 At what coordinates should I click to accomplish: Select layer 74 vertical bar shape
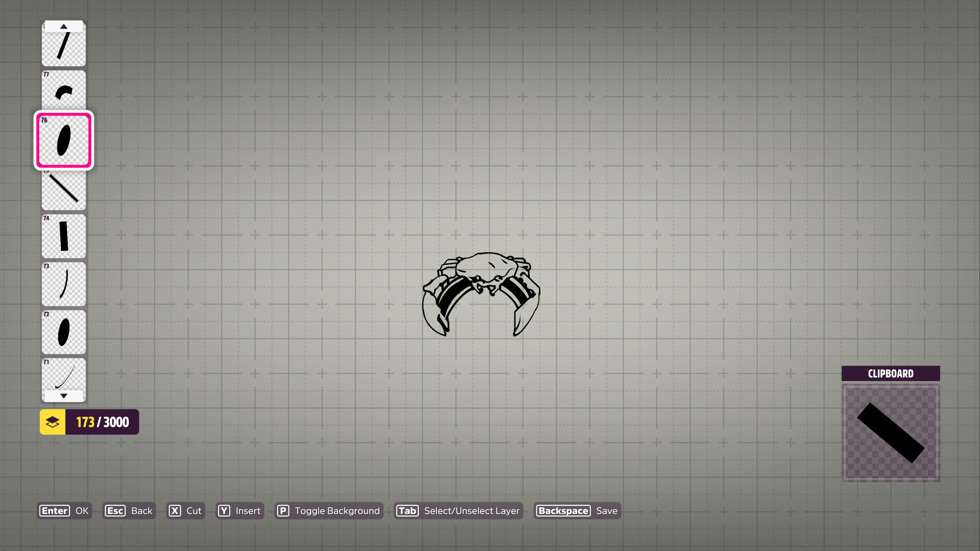pos(64,236)
